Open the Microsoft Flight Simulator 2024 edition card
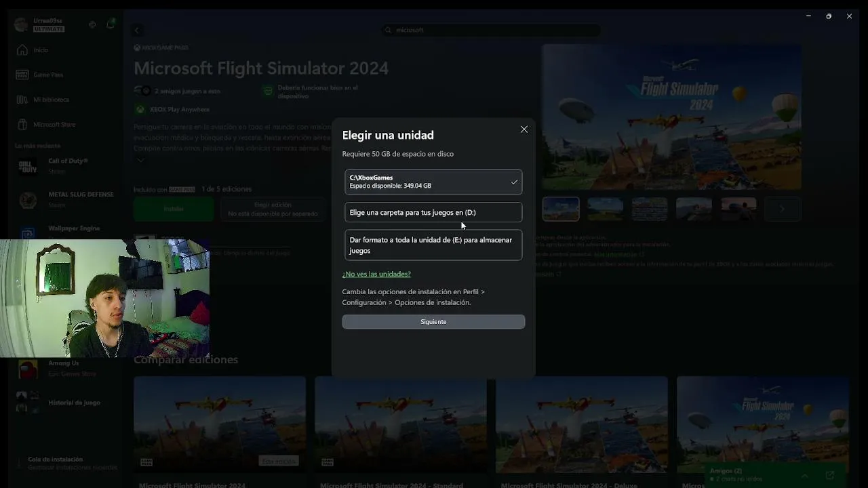Image resolution: width=868 pixels, height=488 pixels. click(220, 431)
